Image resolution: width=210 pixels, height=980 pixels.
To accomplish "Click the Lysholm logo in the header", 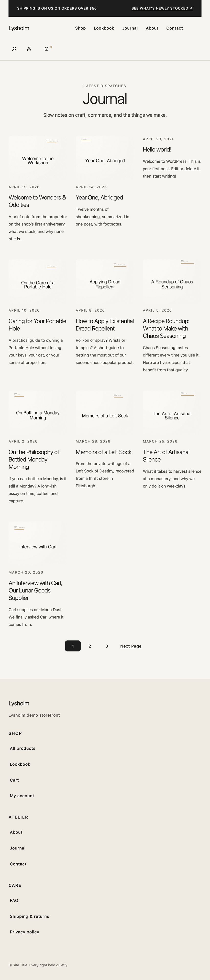I will [x=19, y=28].
